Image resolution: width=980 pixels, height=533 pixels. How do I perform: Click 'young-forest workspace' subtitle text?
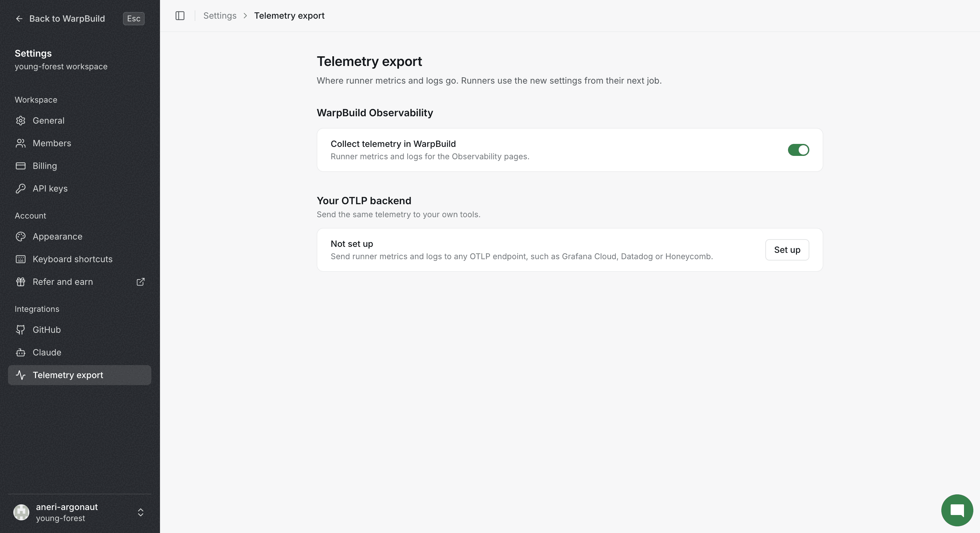pyautogui.click(x=61, y=67)
